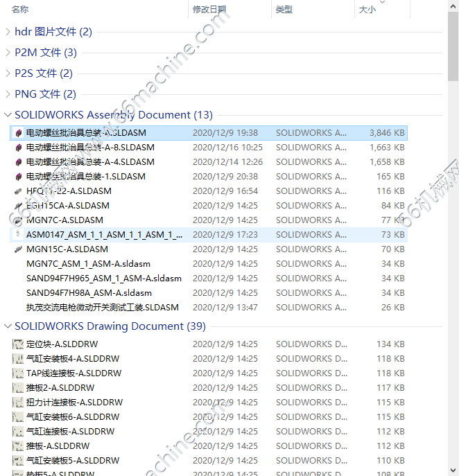The height and width of the screenshot is (476, 459).
Task: Click the 165 KB size cell
Action: [x=390, y=177]
